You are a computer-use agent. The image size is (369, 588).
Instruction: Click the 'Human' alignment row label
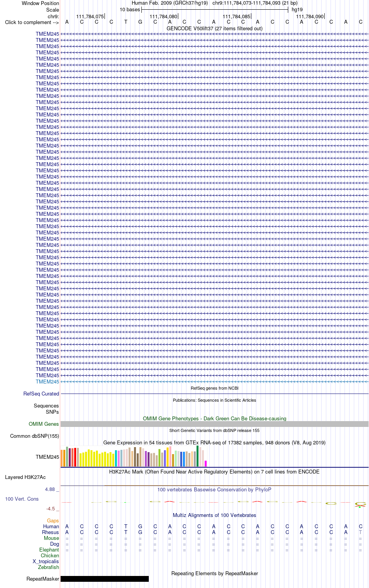51,526
